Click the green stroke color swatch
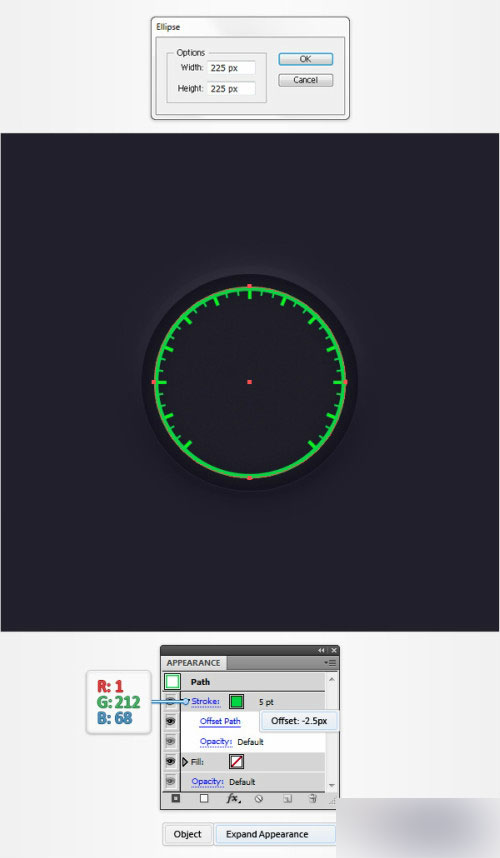This screenshot has height=858, width=500. (x=236, y=702)
